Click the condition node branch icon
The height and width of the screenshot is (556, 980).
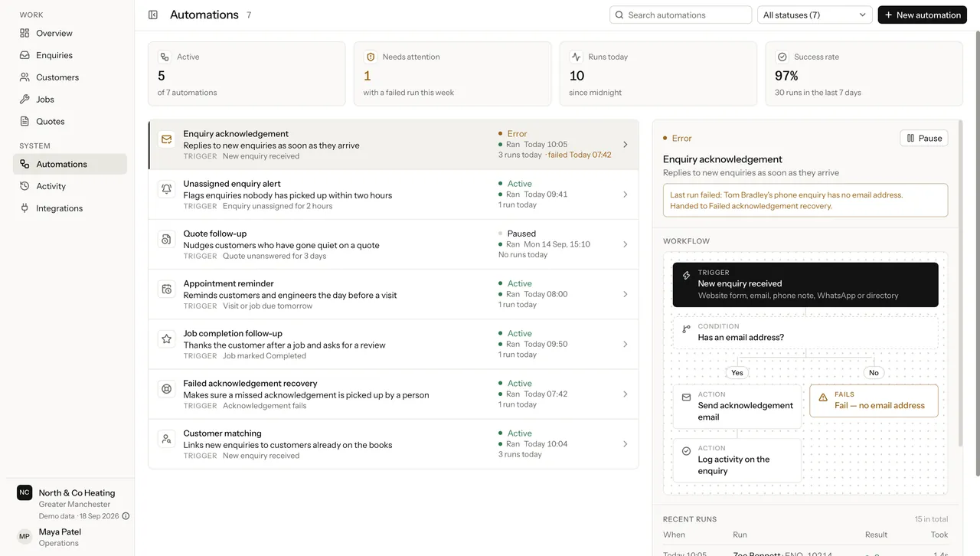(x=686, y=329)
